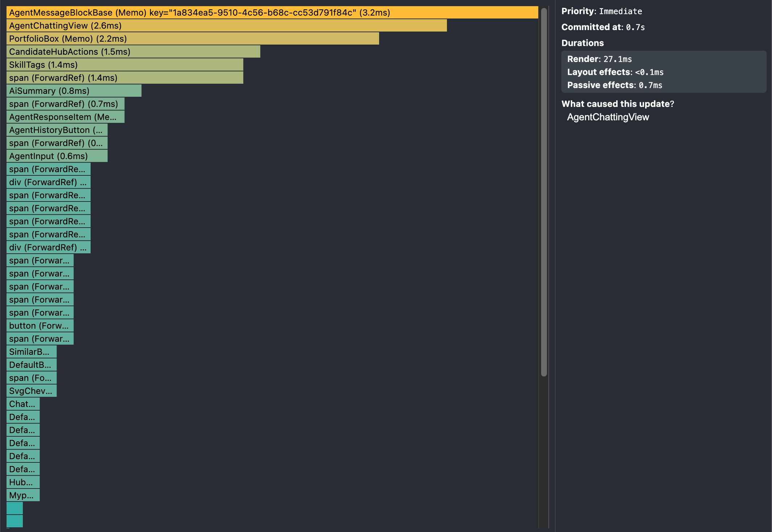The image size is (772, 532).
Task: Click the CandidateHubActions (1.5ms) bar
Action: pos(133,52)
